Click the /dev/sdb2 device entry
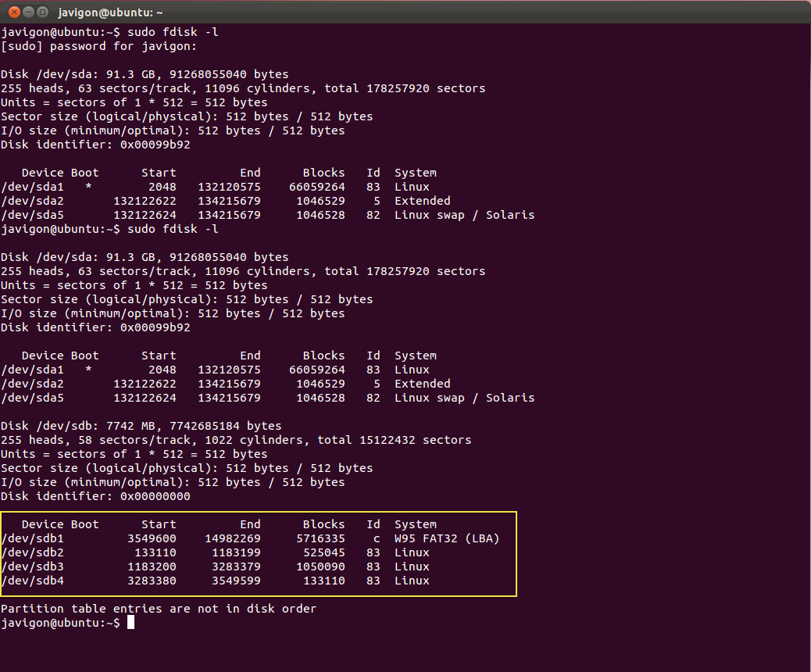 (x=32, y=552)
